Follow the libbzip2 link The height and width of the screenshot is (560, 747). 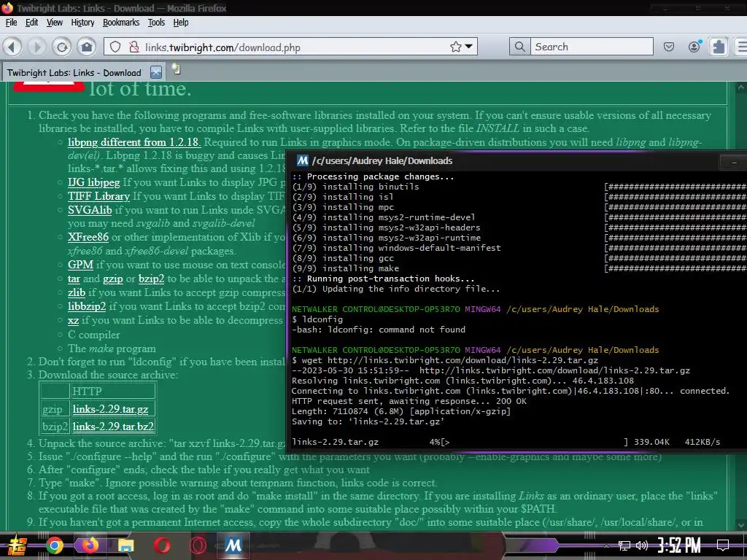coord(87,306)
